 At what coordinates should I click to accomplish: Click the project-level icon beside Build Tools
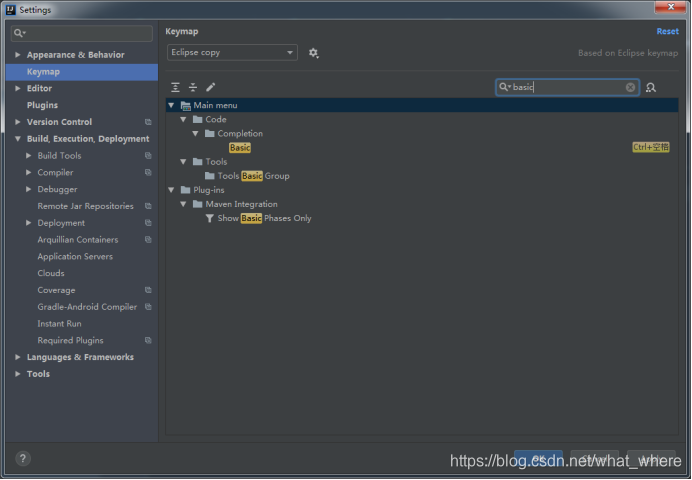pos(148,156)
